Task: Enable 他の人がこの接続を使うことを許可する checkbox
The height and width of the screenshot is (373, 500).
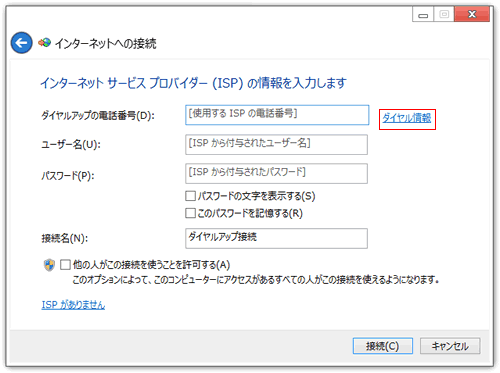Action: point(65,265)
